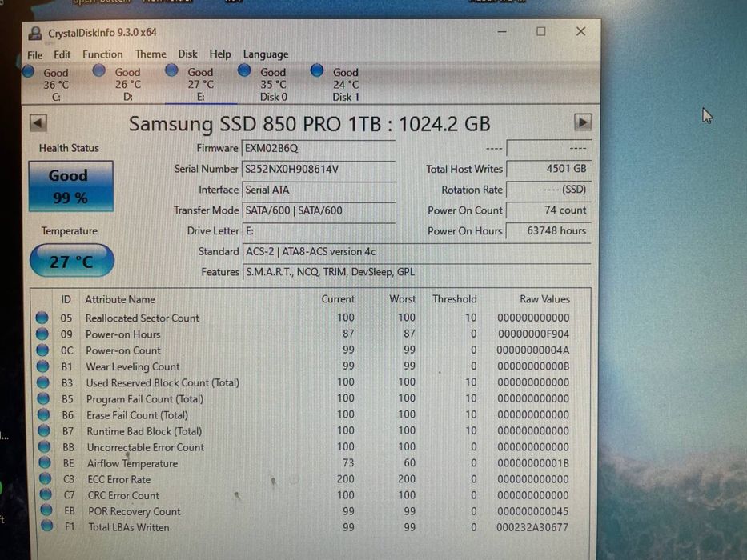Open the Edit menu
The width and height of the screenshot is (747, 560).
(62, 54)
